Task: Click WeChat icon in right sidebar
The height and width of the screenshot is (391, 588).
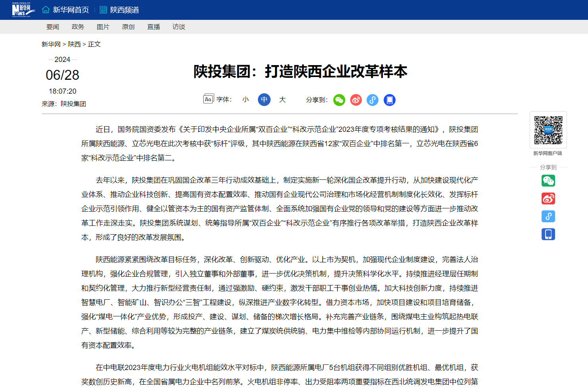Action: click(548, 181)
